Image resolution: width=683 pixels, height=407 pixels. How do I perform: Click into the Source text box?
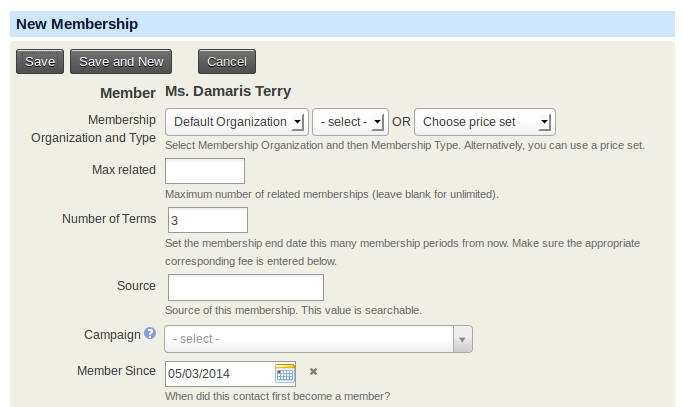(x=246, y=287)
